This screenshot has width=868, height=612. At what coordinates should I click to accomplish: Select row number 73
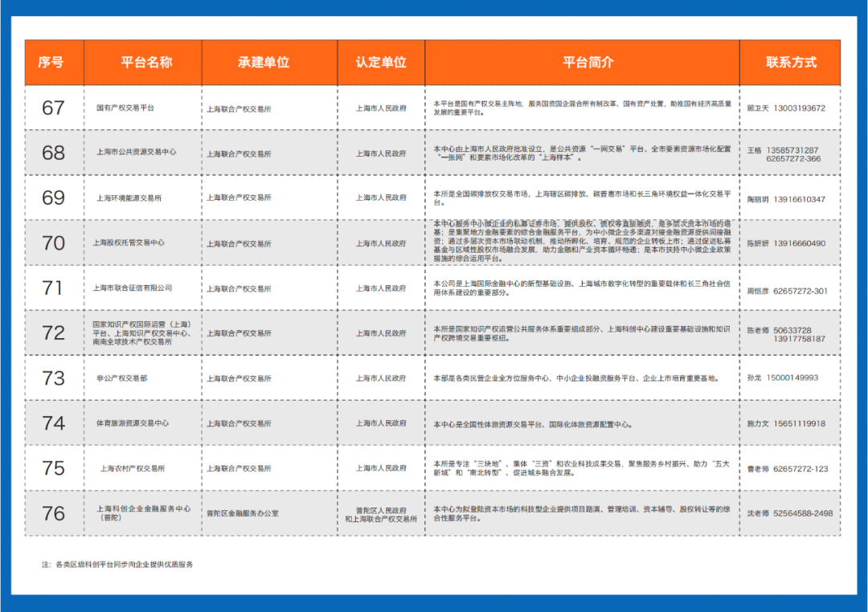pos(53,378)
